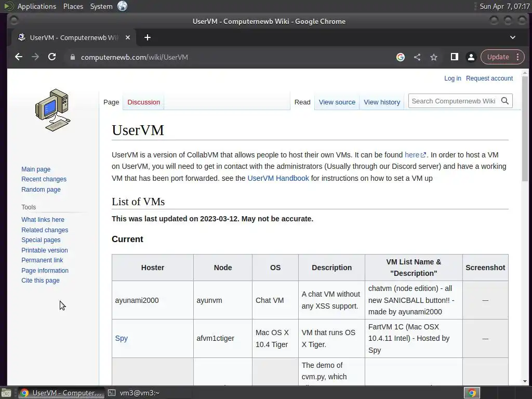
Task: Click Permanent link in sidebar
Action: coord(42,260)
